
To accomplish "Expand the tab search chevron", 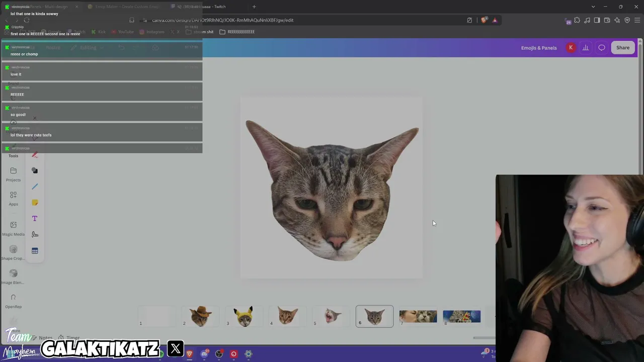I will tap(593, 7).
